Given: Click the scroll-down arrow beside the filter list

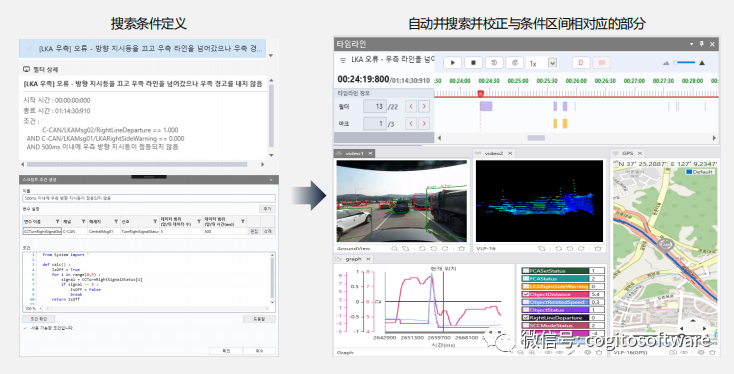Looking at the screenshot, I should tap(271, 55).
